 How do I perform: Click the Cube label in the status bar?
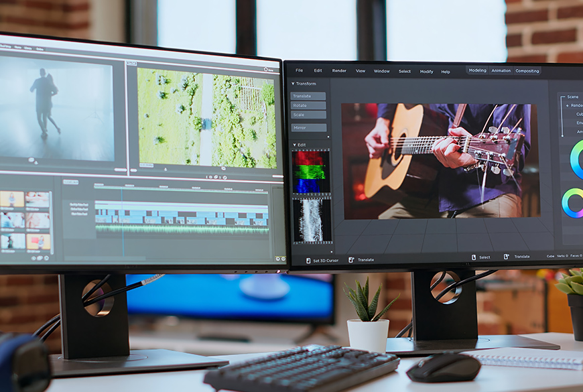tap(550, 256)
